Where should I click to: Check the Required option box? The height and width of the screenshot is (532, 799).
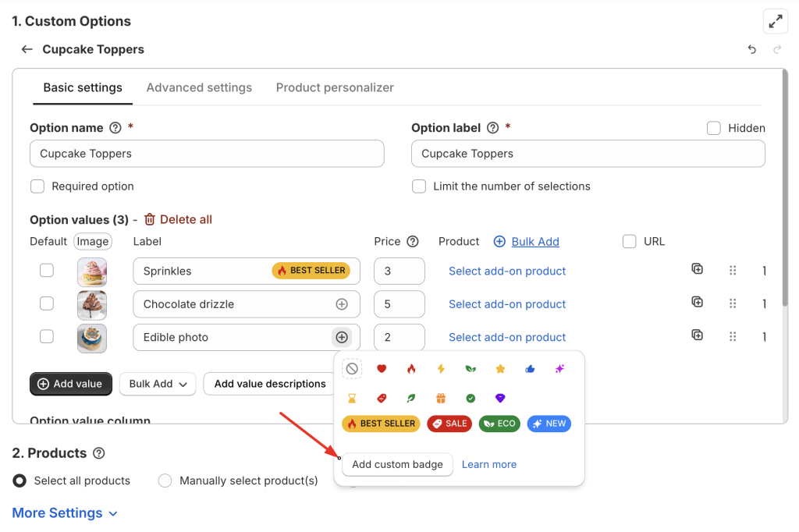click(x=37, y=186)
